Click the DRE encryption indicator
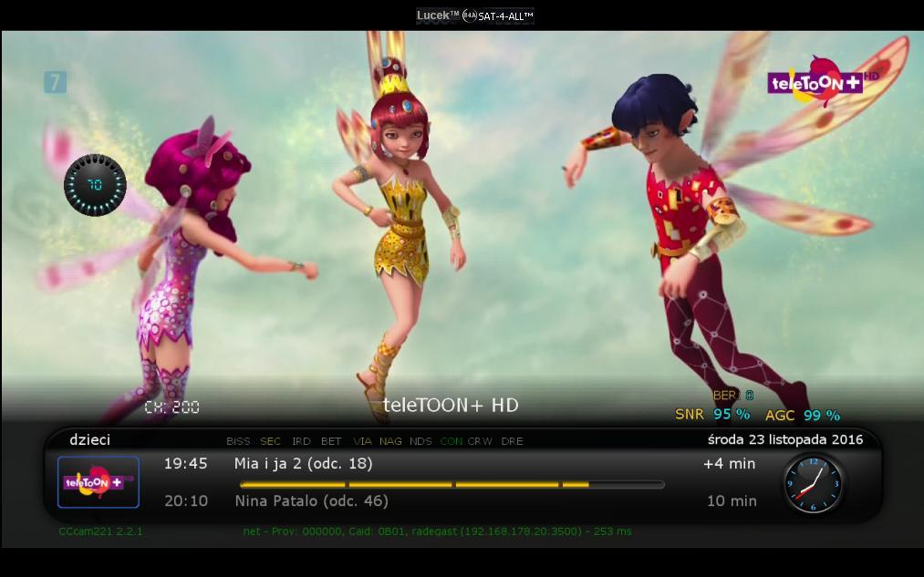The width and height of the screenshot is (924, 577). 512,441
